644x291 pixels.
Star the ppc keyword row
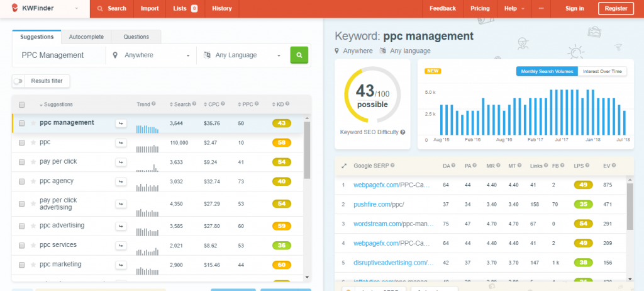click(x=33, y=142)
